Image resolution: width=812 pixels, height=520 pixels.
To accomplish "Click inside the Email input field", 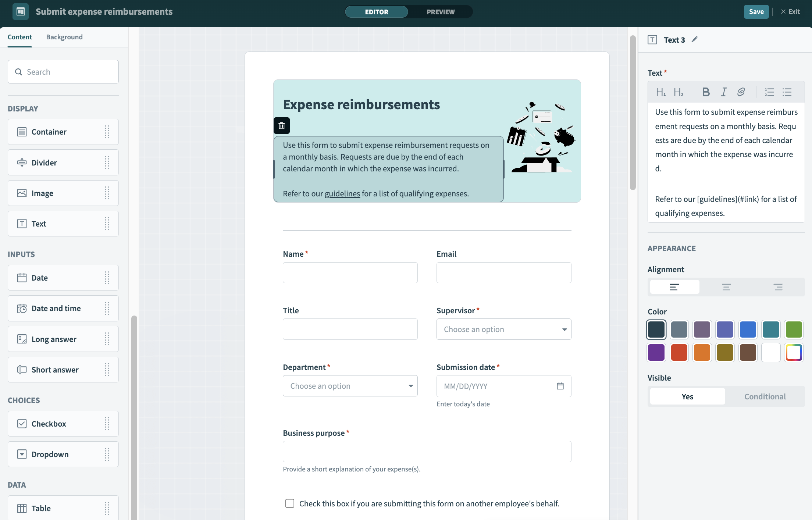I will (x=503, y=273).
